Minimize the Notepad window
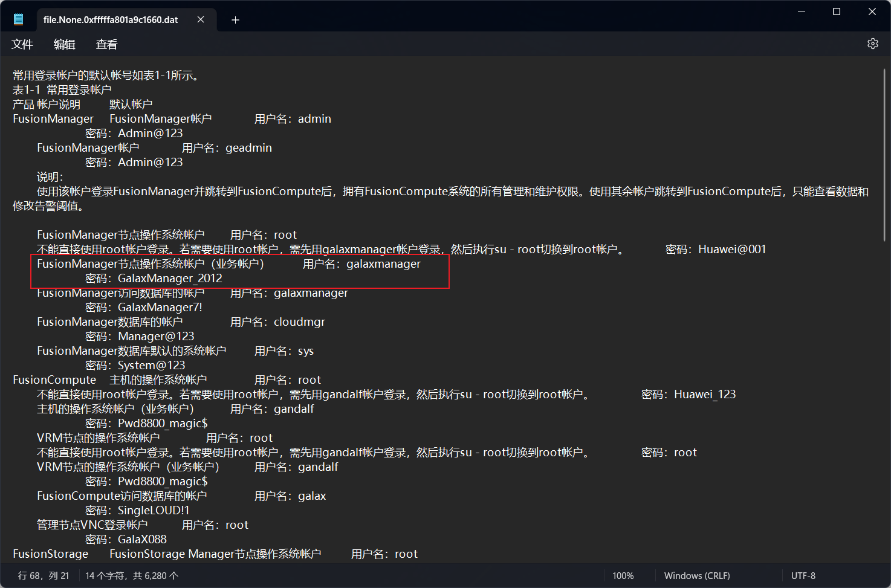The image size is (891, 588). click(802, 11)
